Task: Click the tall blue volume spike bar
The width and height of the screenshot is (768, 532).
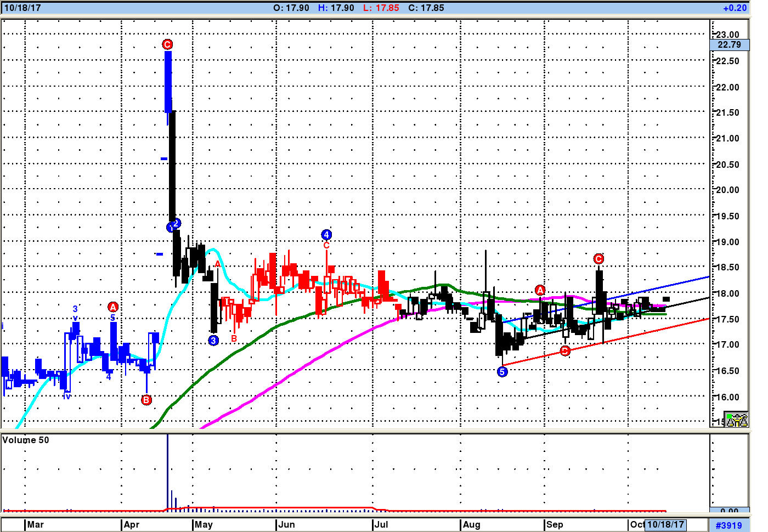Action: click(x=167, y=472)
